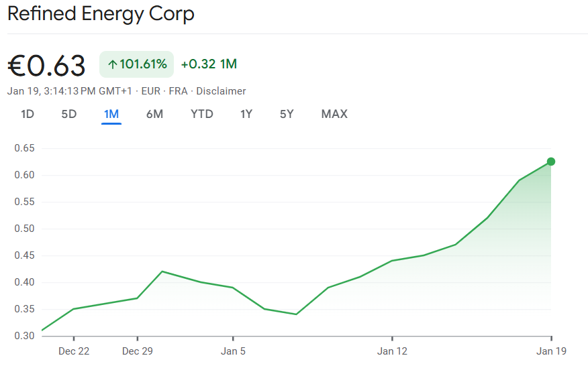
Task: Click the Dec 29 axis marker
Action: (138, 351)
